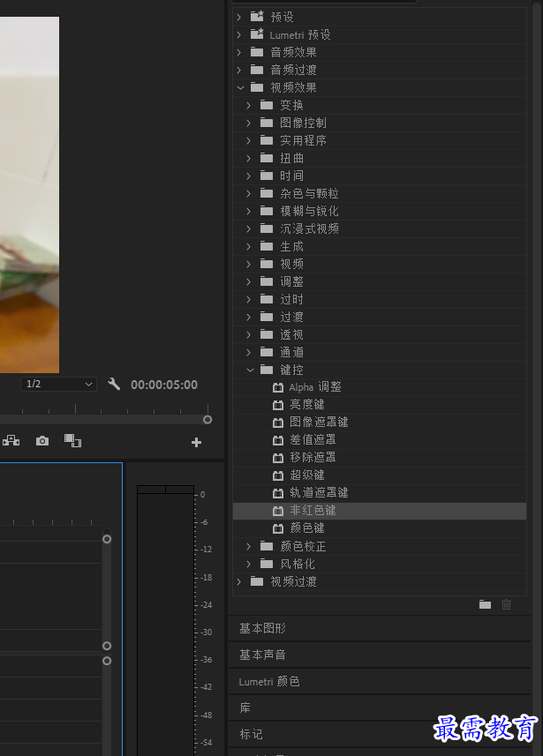The width and height of the screenshot is (543, 756).
Task: Click the Delete Custom Items trash icon
Action: 506,604
